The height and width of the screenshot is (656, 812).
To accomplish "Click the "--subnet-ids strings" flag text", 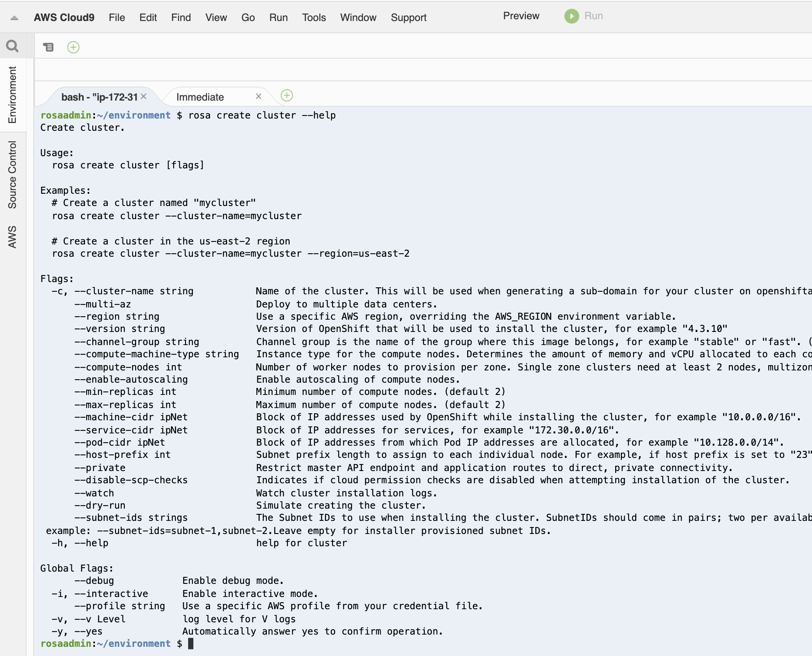I will pyautogui.click(x=131, y=518).
